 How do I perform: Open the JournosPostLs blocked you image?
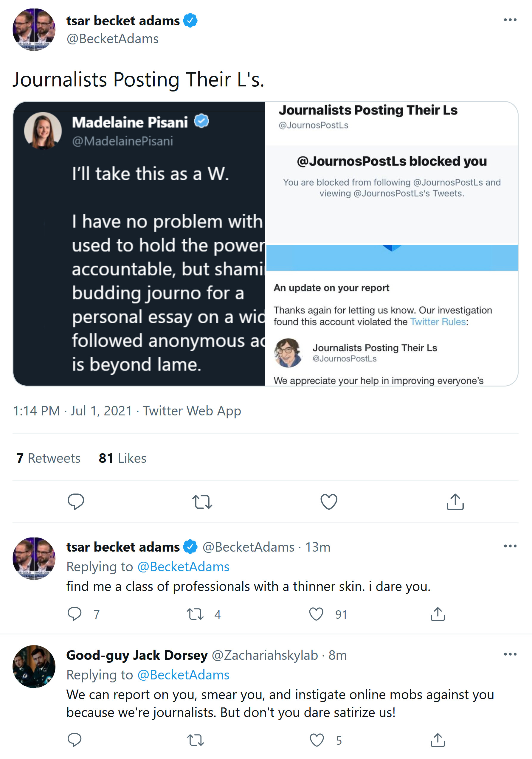tap(392, 244)
